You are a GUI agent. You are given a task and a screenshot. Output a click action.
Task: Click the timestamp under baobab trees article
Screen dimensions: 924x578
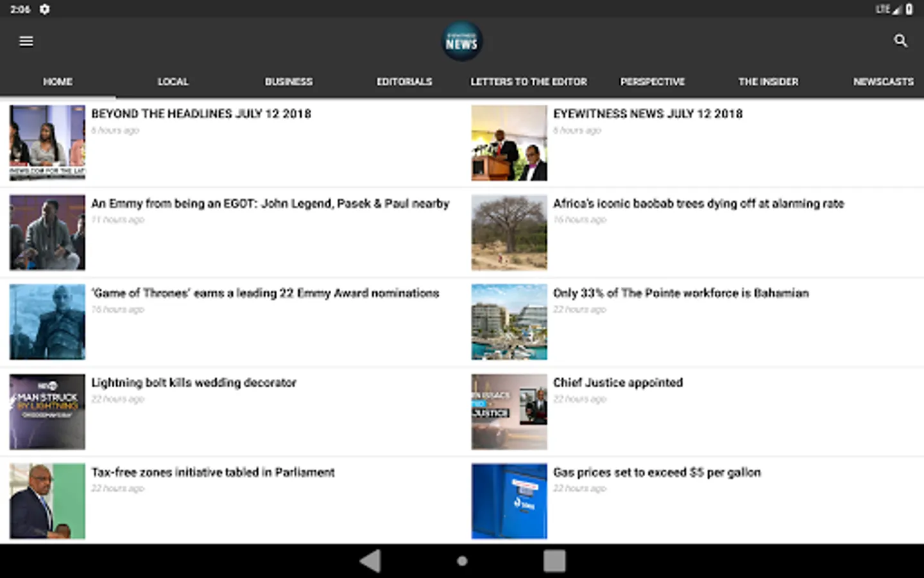(579, 220)
